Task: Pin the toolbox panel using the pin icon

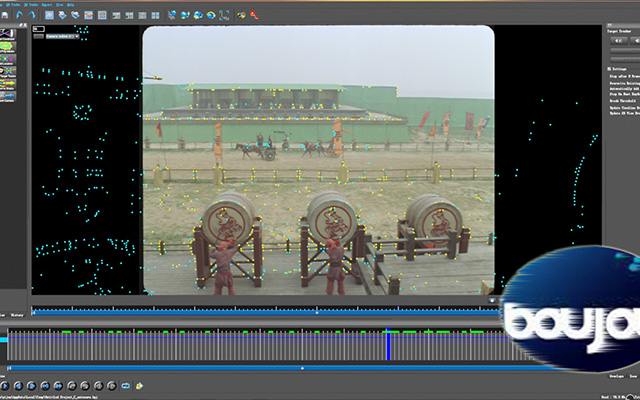Action: click(20, 25)
